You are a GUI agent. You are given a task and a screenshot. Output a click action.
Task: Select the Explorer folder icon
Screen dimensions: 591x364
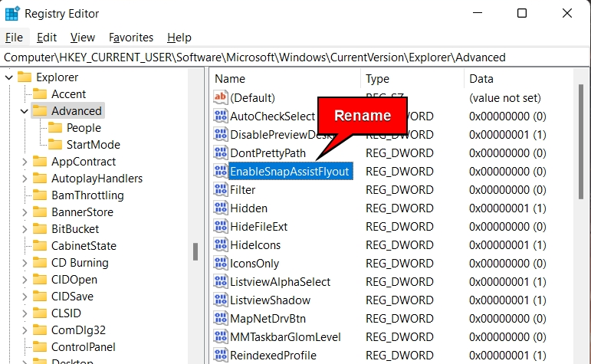coord(25,77)
